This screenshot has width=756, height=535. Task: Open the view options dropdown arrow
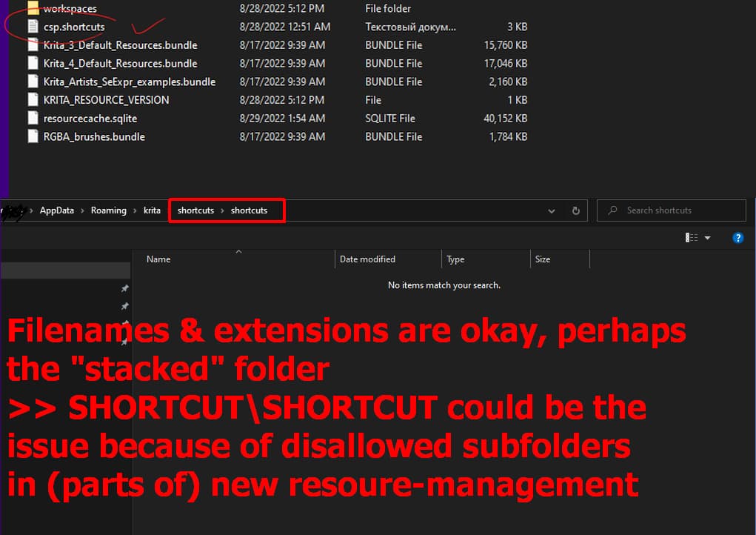point(707,238)
